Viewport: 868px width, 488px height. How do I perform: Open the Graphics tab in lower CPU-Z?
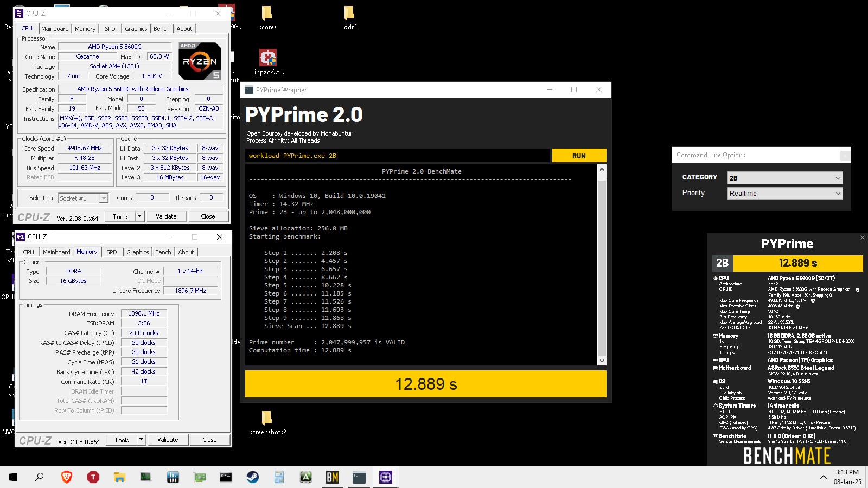pyautogui.click(x=138, y=252)
